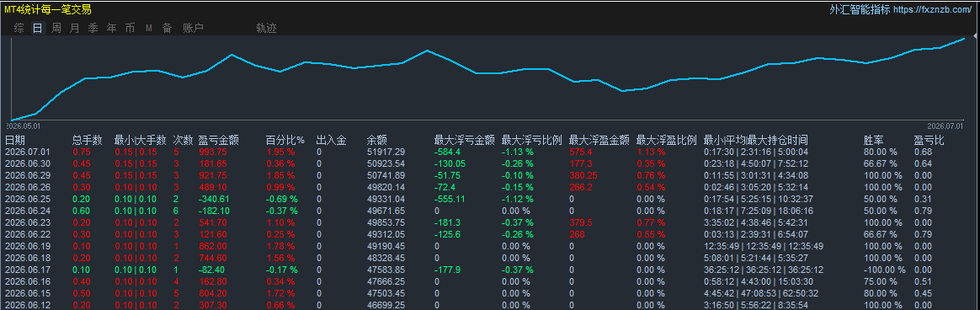Viewport: 980px width, 310px height.
Task: Switch to the 综 summary tab
Action: click(x=19, y=28)
